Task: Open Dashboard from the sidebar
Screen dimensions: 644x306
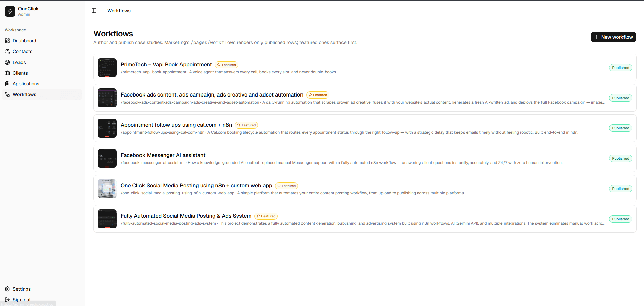Action: [42, 41]
